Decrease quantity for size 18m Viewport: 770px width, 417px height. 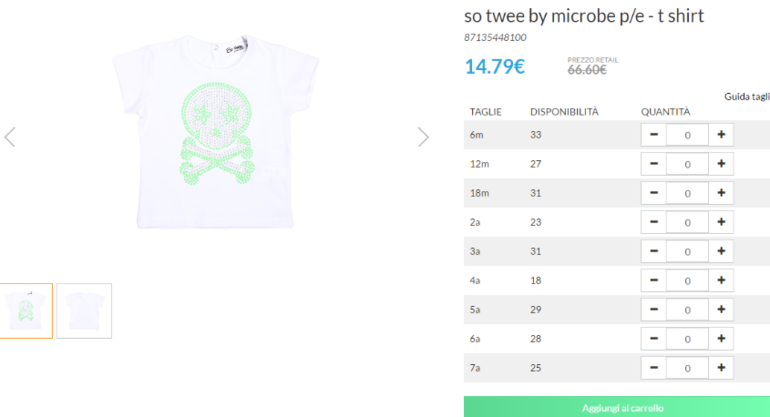[653, 192]
